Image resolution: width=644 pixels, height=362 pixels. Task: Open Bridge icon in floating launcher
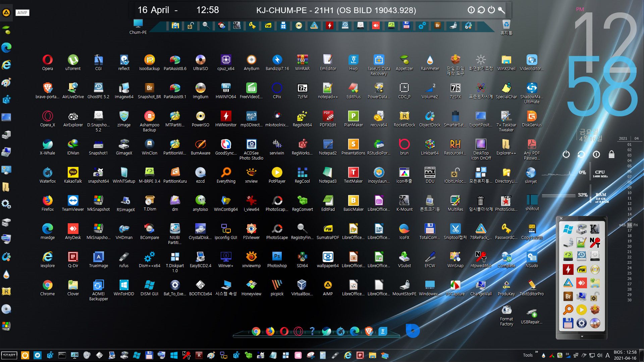pos(568,296)
